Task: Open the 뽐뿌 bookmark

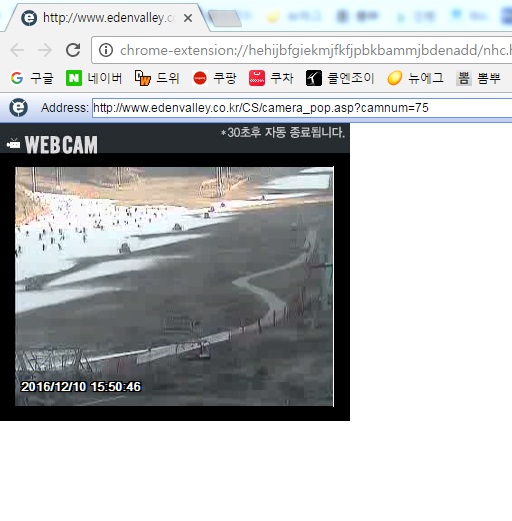Action: coord(478,78)
